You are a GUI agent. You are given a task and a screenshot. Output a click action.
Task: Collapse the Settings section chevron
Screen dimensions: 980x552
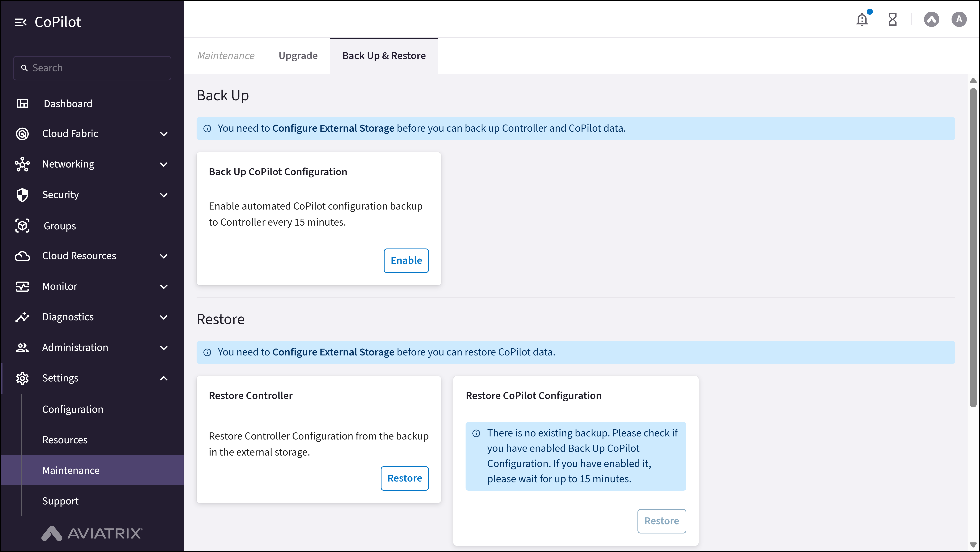[x=164, y=378]
